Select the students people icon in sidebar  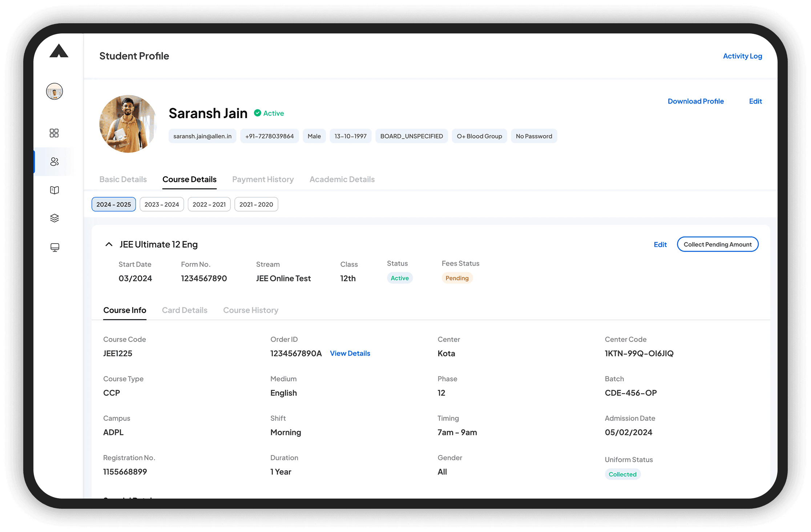[x=55, y=162]
